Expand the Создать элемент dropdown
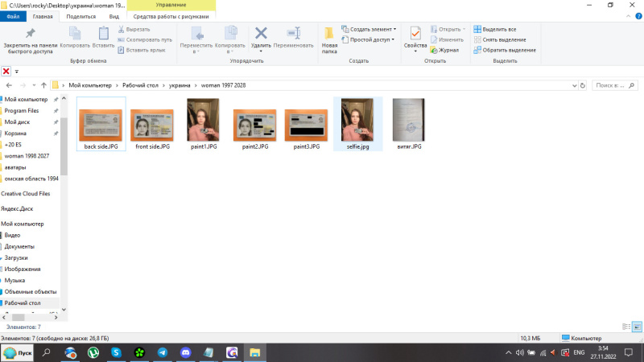 [370, 29]
